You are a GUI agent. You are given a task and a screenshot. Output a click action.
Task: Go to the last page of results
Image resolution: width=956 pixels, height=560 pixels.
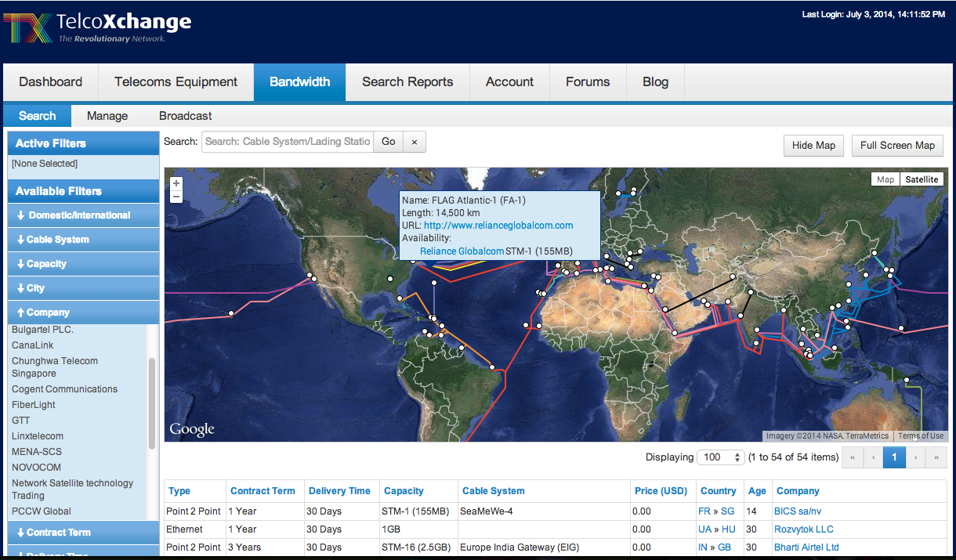[x=936, y=457]
